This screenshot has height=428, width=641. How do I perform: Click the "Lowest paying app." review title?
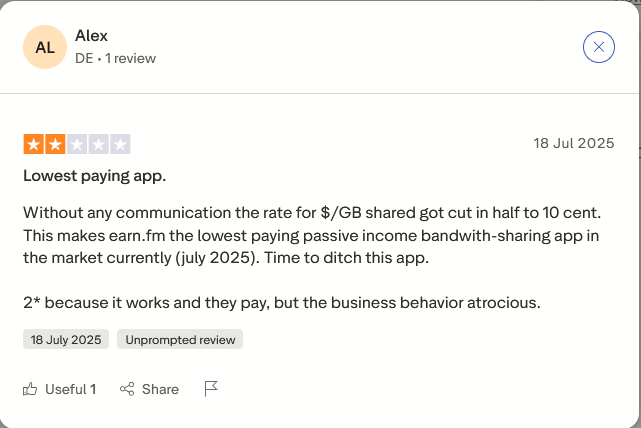(94, 176)
